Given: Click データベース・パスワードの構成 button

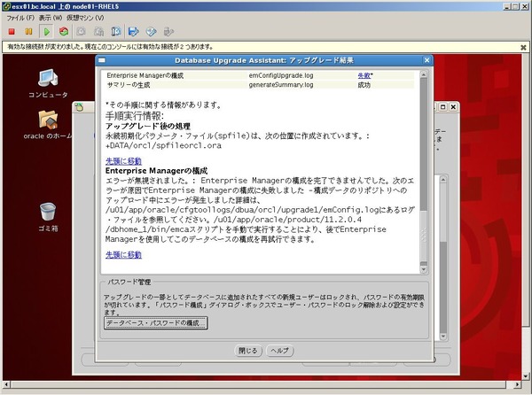Looking at the screenshot, I should 156,323.
